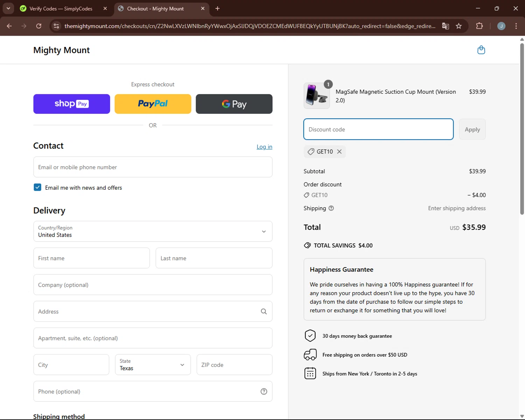View site information icon in address bar

click(x=56, y=26)
